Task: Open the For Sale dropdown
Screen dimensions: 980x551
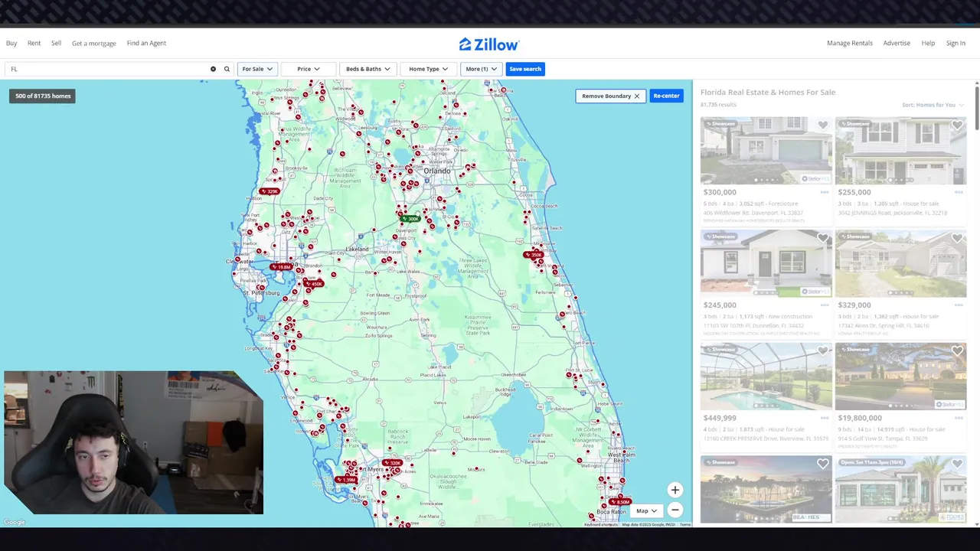Action: click(258, 69)
